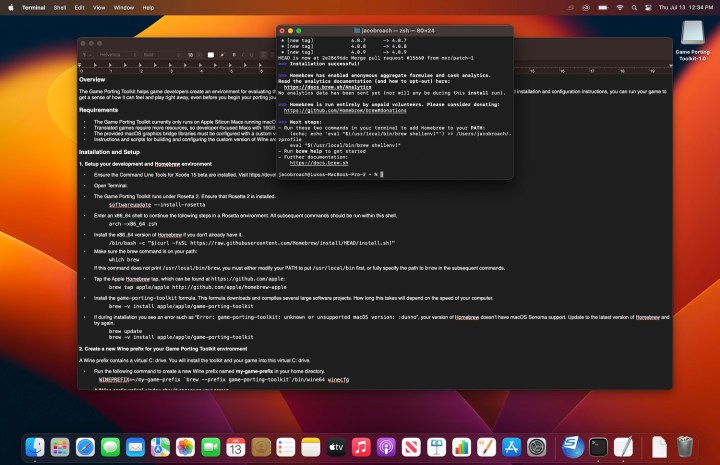Toggle Bold button in TextEdit toolbar
This screenshot has height=465, width=720.
point(234,55)
